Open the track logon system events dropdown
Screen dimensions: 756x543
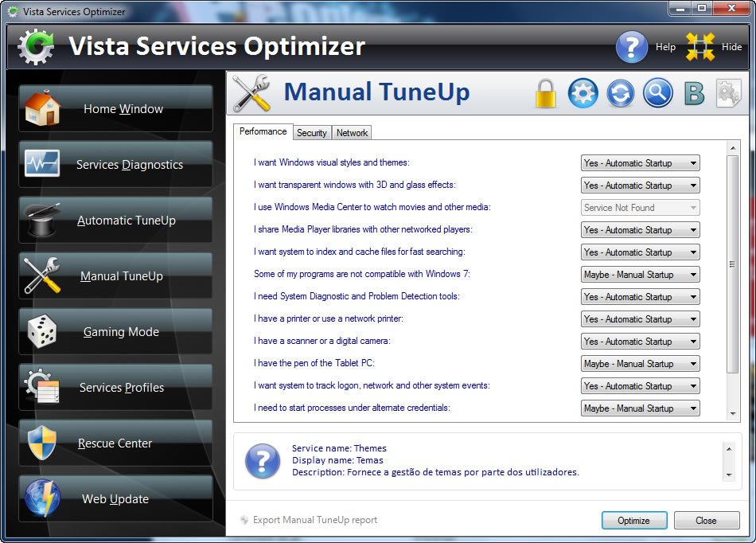(x=641, y=386)
